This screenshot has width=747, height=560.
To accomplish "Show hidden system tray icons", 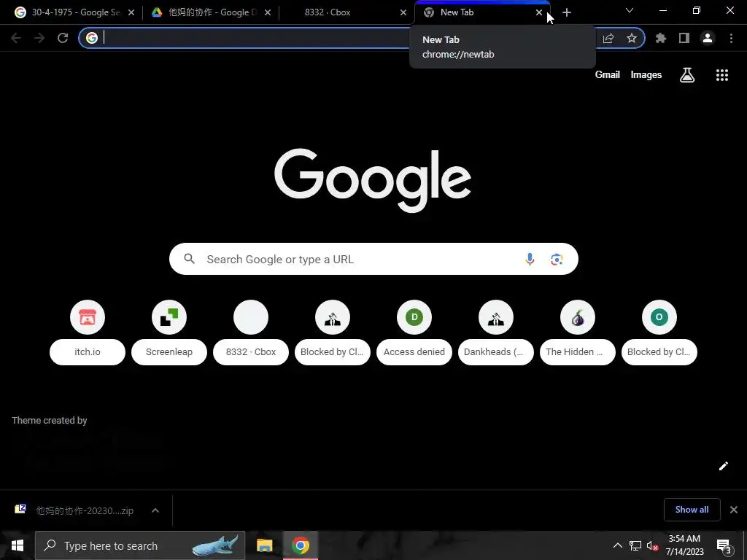I will coord(617,545).
